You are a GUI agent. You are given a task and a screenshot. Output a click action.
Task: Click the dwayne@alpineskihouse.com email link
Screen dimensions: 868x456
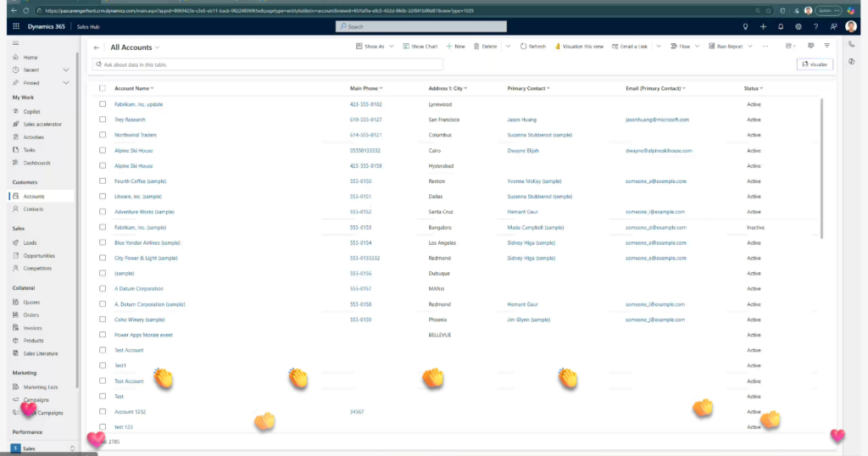pyautogui.click(x=659, y=151)
